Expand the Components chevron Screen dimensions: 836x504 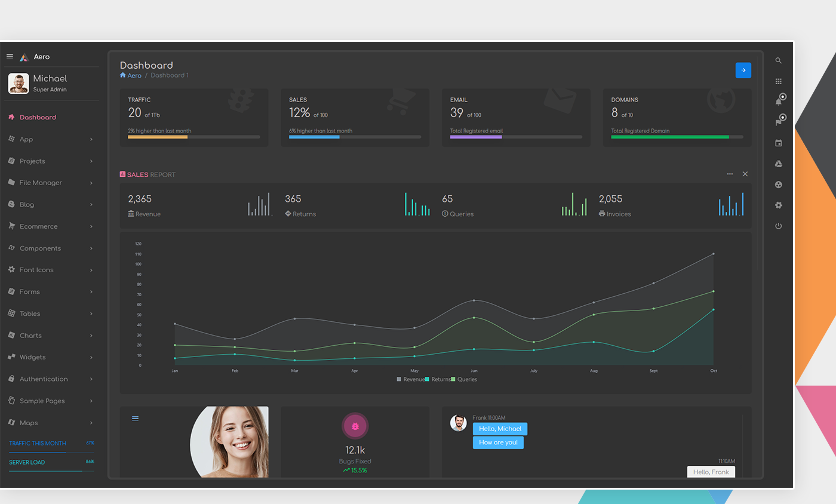coord(91,248)
